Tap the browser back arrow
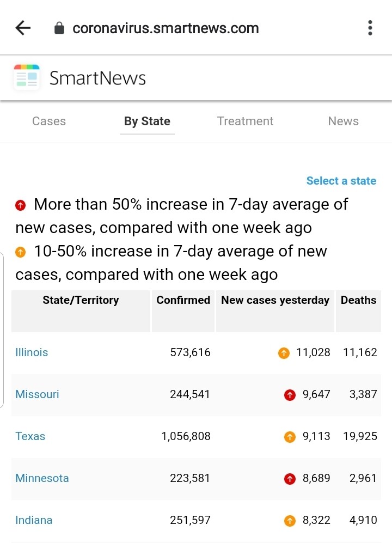The width and height of the screenshot is (392, 543). click(23, 28)
